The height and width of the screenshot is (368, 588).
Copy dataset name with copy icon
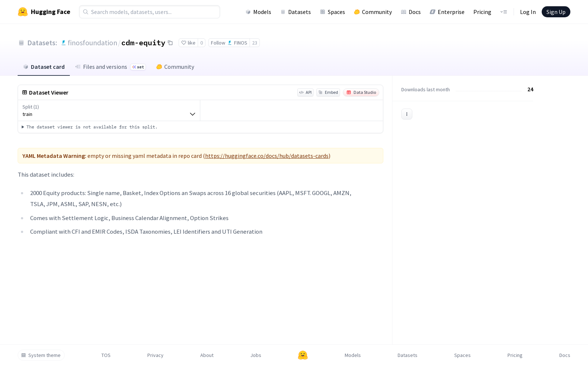pos(170,43)
